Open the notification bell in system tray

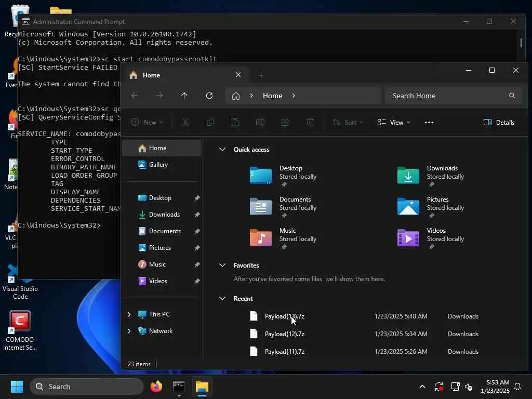[x=518, y=387]
